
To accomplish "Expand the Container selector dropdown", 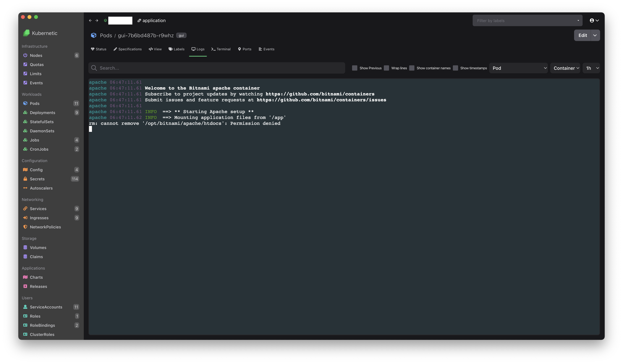I will click(x=565, y=68).
